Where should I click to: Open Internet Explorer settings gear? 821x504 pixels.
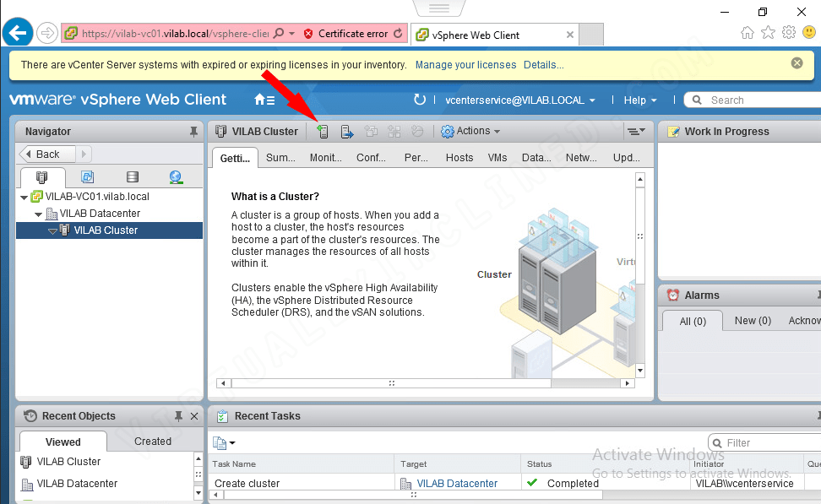(x=788, y=30)
